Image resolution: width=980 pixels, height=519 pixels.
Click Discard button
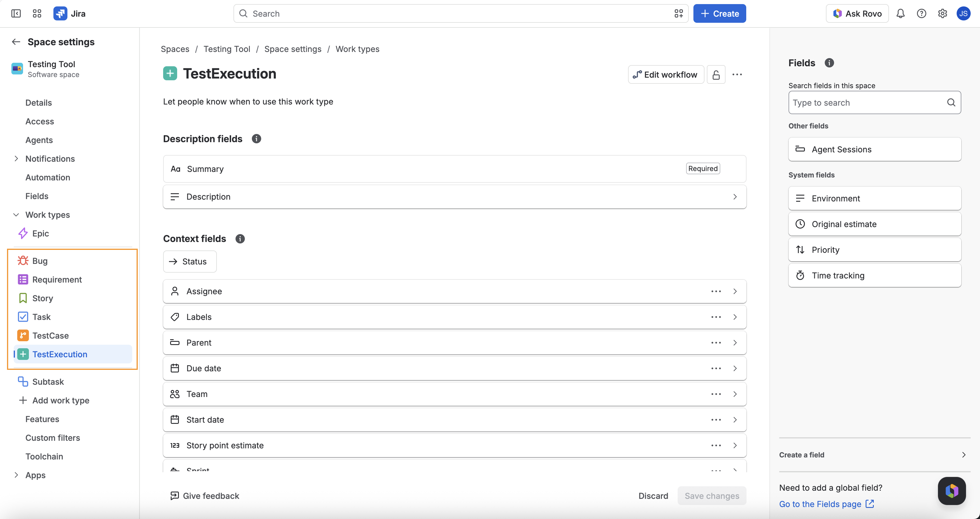(653, 496)
